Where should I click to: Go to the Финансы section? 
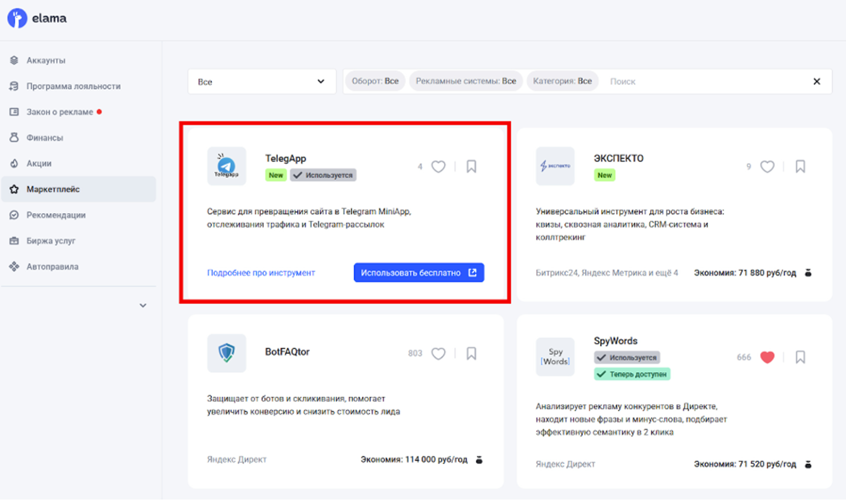pos(45,138)
